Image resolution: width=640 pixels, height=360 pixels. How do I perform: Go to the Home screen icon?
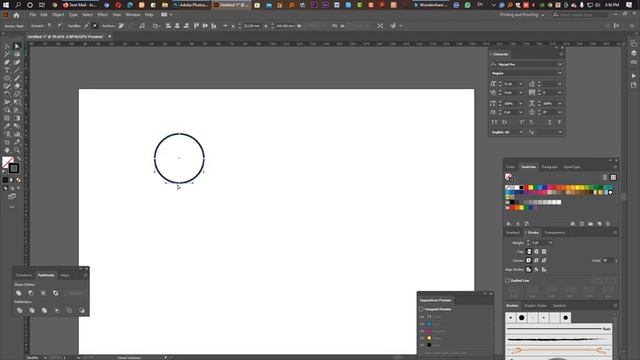point(16,15)
